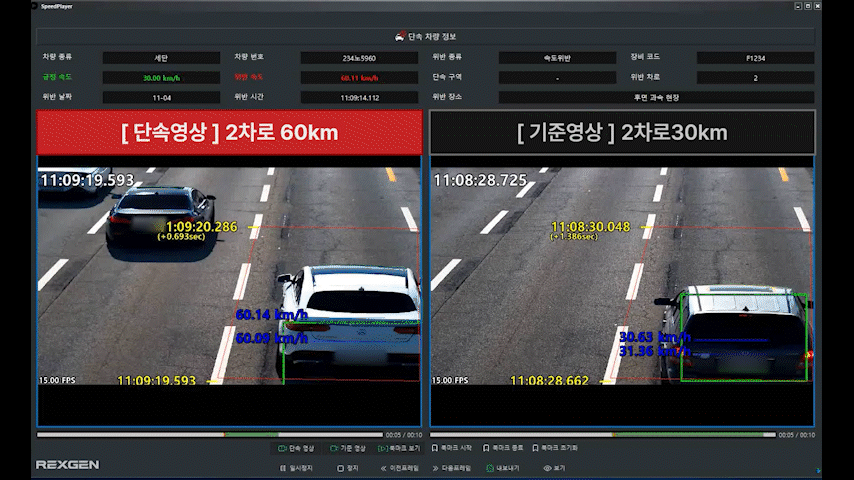Click vehicle number field 234 5960
Viewport: 854px width, 480px height.
(359, 58)
